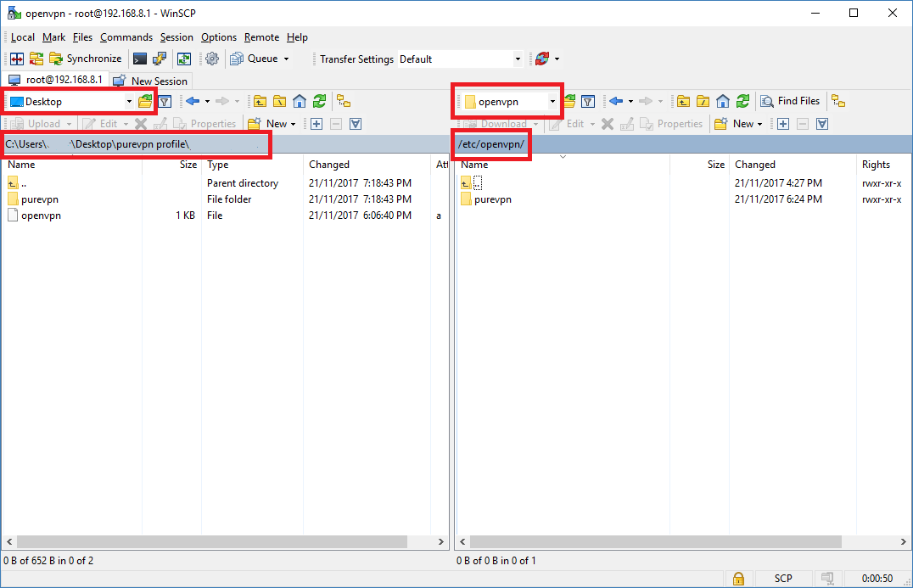Switch to root@192.168.8.1 session tab

[55, 80]
